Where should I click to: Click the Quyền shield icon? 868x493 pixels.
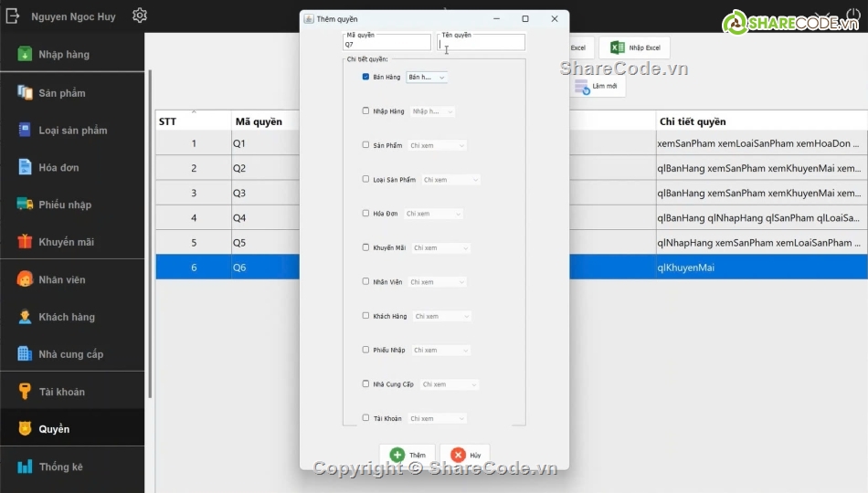pyautogui.click(x=25, y=428)
